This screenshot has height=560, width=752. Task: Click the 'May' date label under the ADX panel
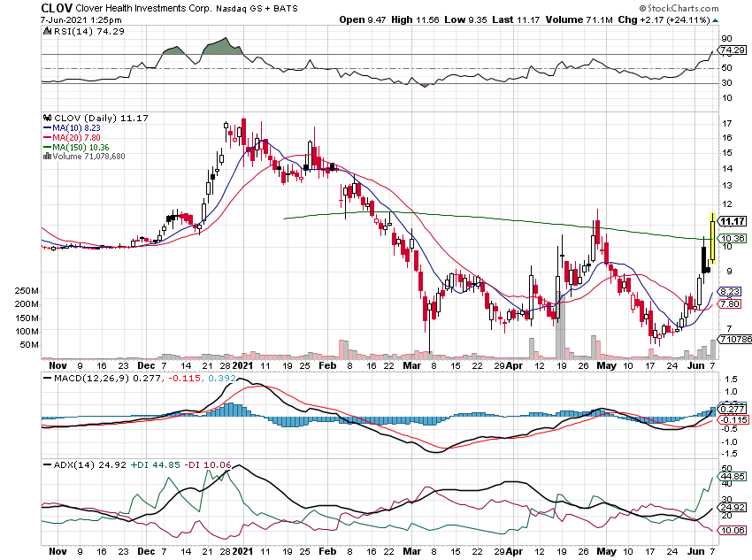coord(607,552)
